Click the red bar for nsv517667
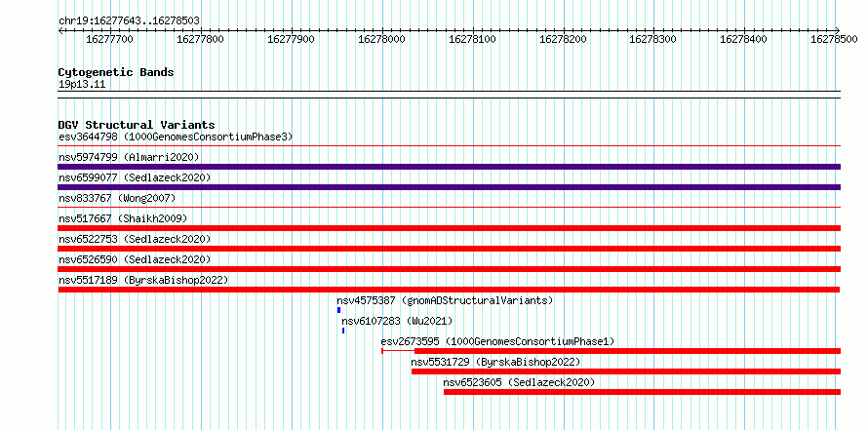The image size is (868, 430). click(x=450, y=228)
